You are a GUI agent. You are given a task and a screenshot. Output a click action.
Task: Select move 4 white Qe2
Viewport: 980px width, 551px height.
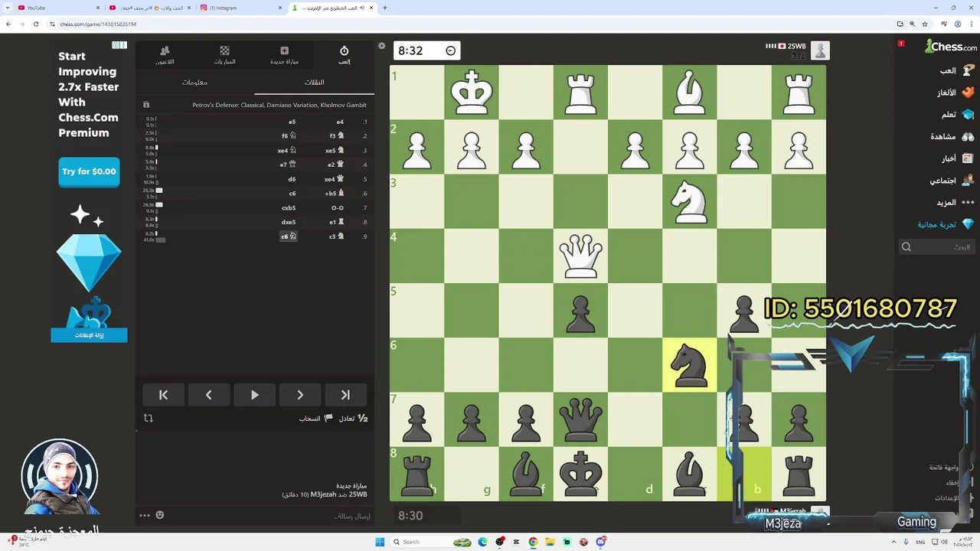tap(336, 165)
